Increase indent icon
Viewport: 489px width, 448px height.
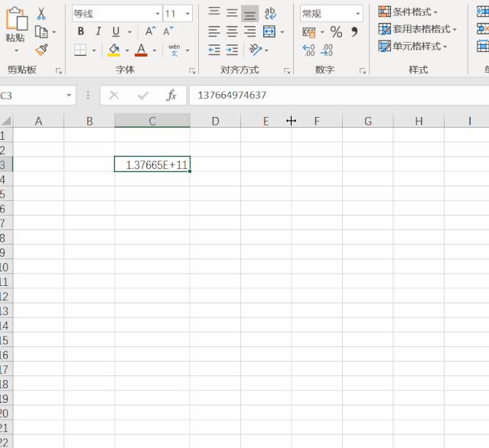[x=232, y=50]
